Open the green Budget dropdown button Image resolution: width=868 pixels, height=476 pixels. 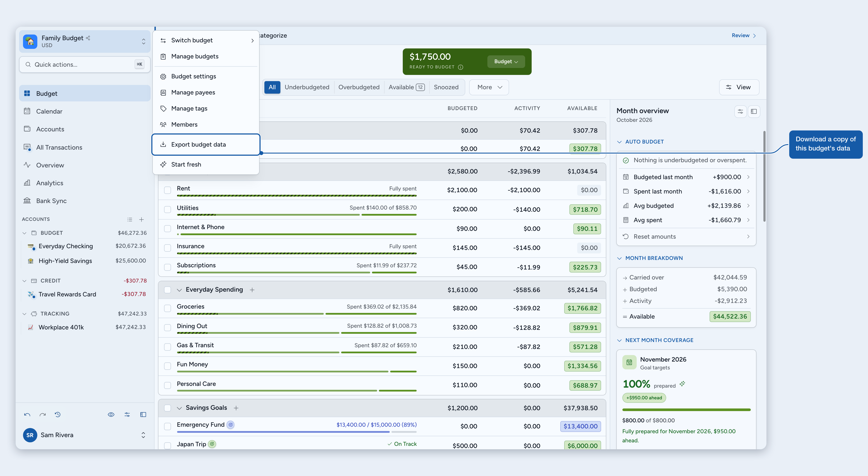[x=506, y=61]
